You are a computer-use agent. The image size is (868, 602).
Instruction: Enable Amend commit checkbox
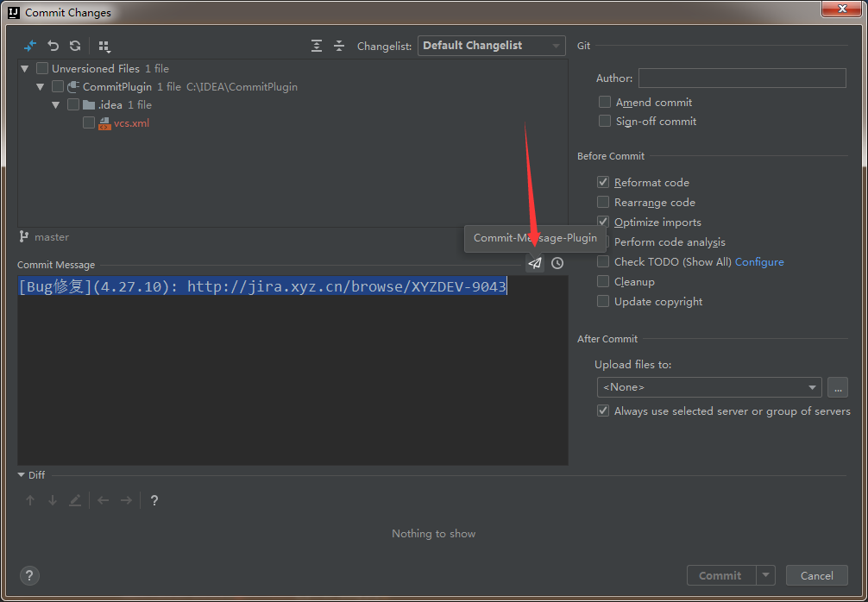pyautogui.click(x=605, y=103)
